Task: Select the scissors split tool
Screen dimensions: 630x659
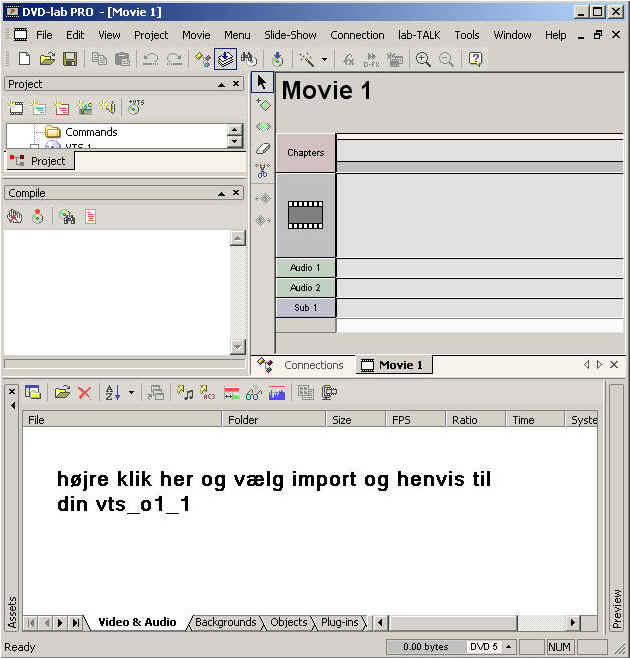Action: click(262, 171)
